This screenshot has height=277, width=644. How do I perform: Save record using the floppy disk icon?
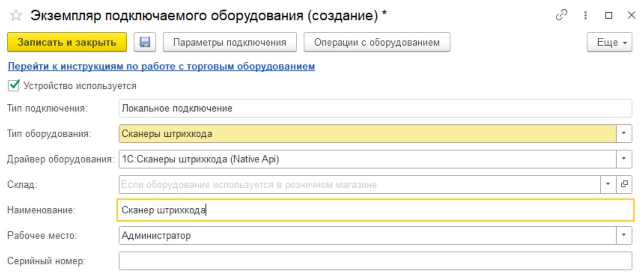click(x=145, y=42)
